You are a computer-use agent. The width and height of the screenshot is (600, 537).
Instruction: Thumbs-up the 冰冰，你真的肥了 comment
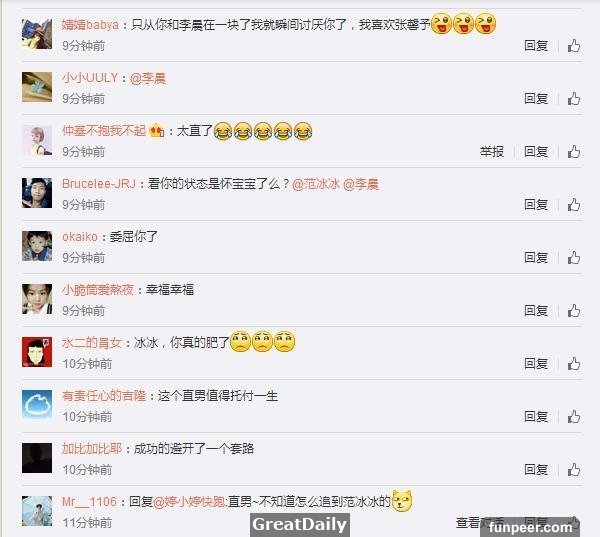click(574, 364)
